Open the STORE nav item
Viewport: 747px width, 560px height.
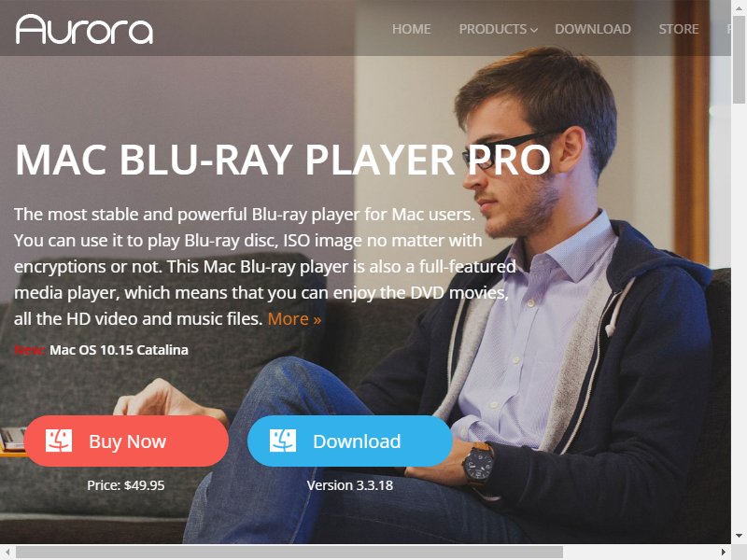point(679,29)
